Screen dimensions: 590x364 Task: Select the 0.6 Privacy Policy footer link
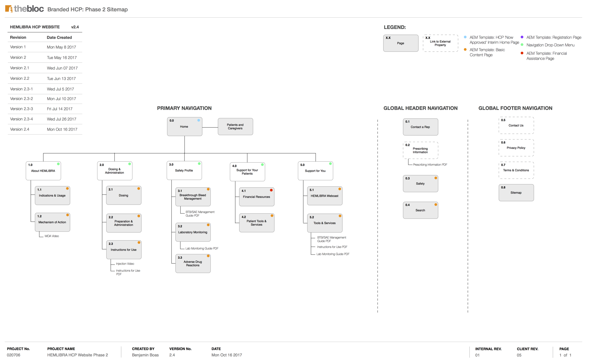click(x=516, y=148)
